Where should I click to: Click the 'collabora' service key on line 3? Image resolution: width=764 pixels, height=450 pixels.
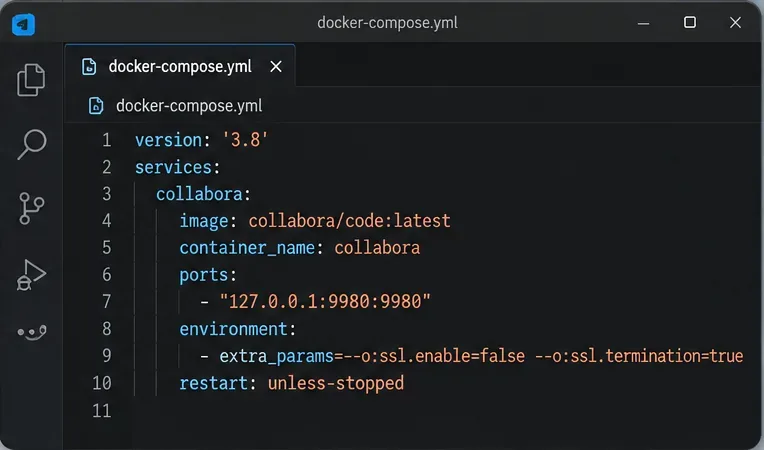199,194
